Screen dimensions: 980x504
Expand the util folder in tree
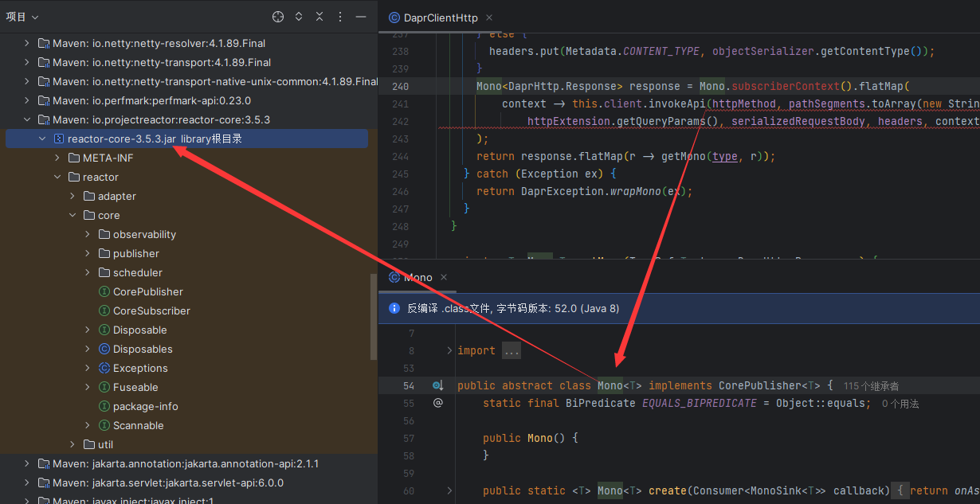pyautogui.click(x=72, y=444)
